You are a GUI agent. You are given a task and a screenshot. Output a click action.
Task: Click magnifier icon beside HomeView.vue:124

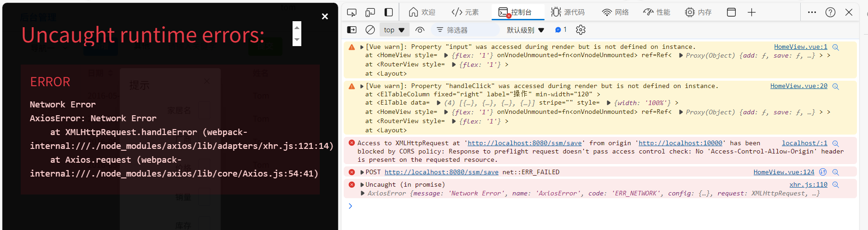(x=835, y=172)
